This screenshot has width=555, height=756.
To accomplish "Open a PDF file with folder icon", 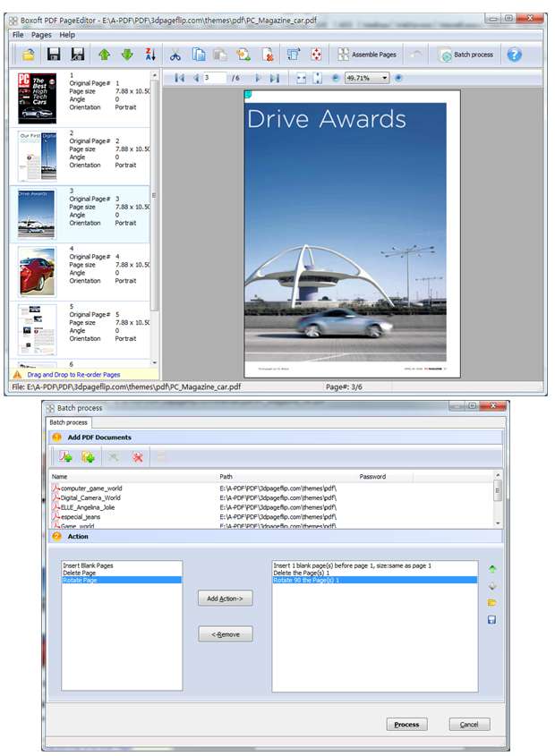I will click(x=29, y=55).
